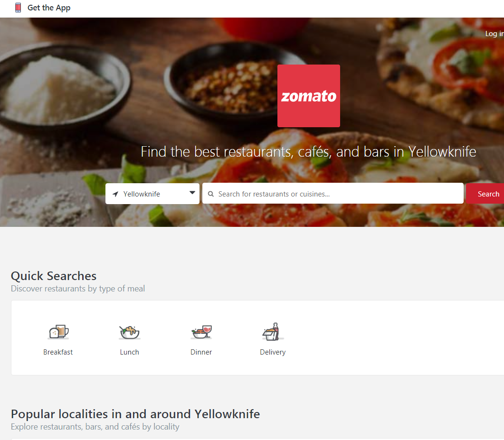Click the Popular localities in Yellowknife heading
The image size is (504, 440).
coord(135,414)
